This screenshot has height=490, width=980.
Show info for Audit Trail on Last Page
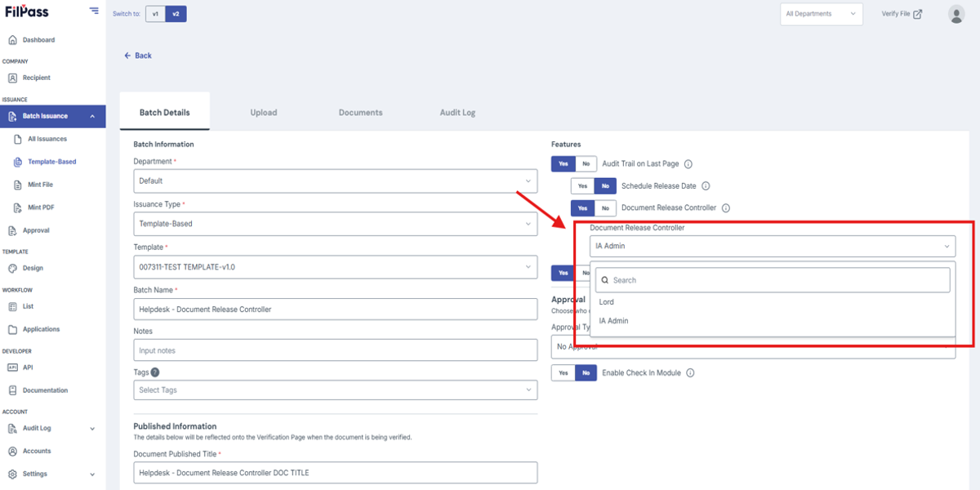pyautogui.click(x=688, y=164)
